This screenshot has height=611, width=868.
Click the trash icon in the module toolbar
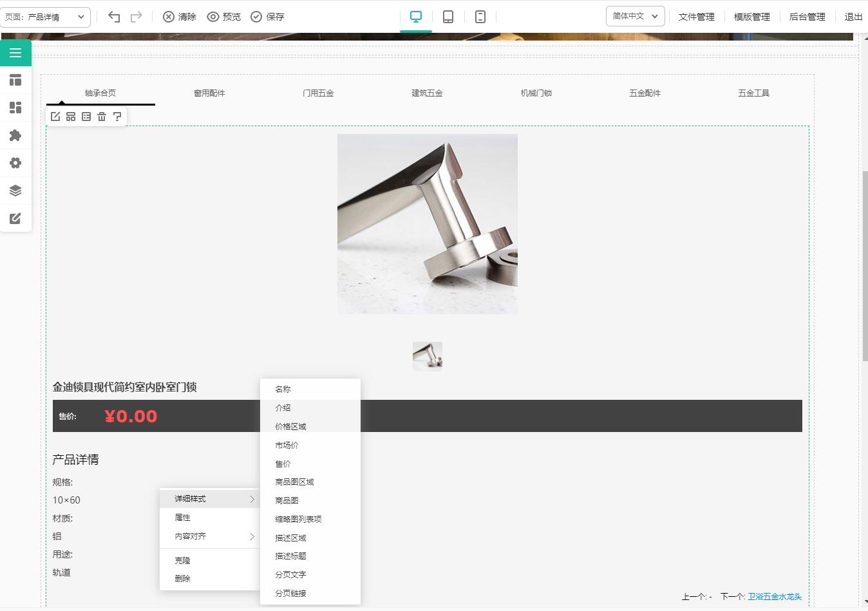(102, 117)
